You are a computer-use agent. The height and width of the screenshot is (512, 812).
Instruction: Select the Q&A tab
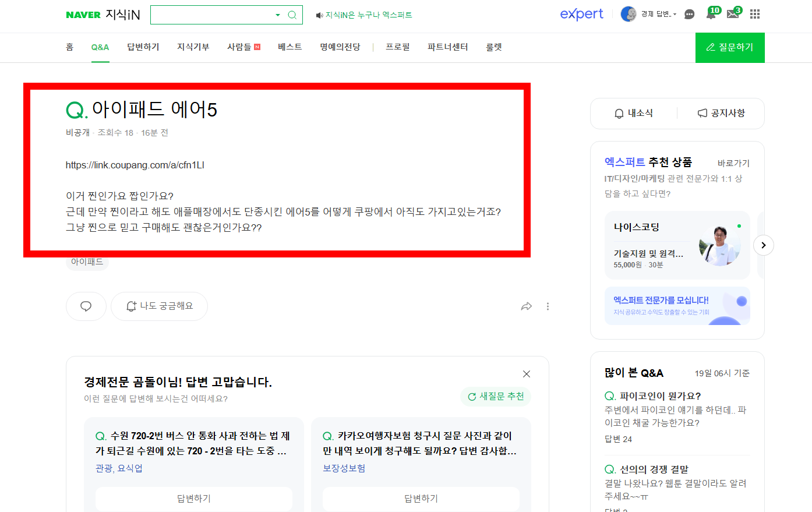click(100, 47)
